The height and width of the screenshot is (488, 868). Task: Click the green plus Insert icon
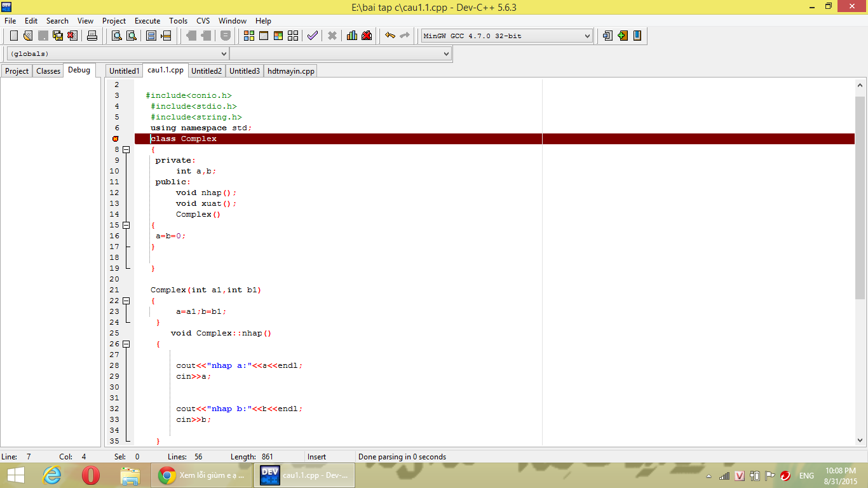[623, 36]
